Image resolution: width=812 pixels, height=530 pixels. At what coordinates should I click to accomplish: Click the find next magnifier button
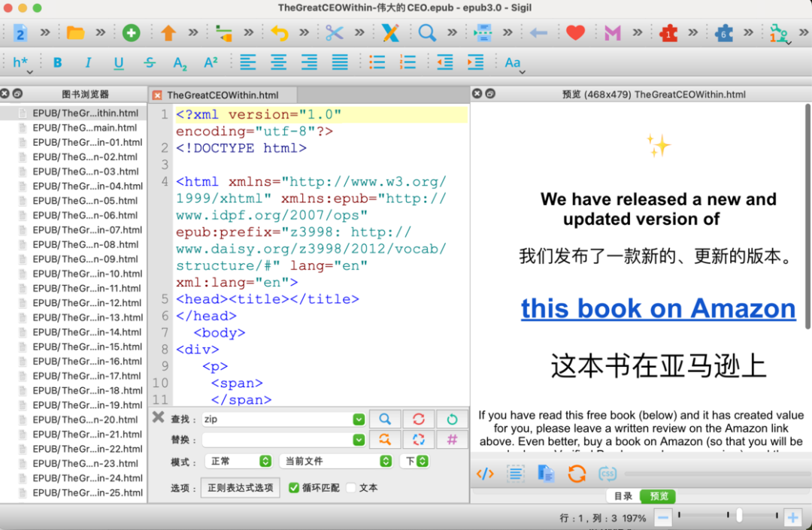385,419
